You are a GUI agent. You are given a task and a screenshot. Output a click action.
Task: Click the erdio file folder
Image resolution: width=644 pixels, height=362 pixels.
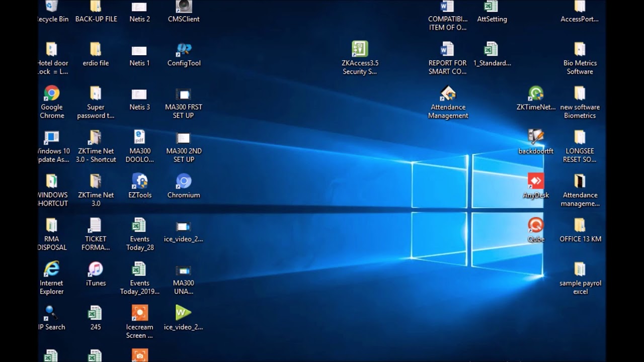[x=96, y=54]
